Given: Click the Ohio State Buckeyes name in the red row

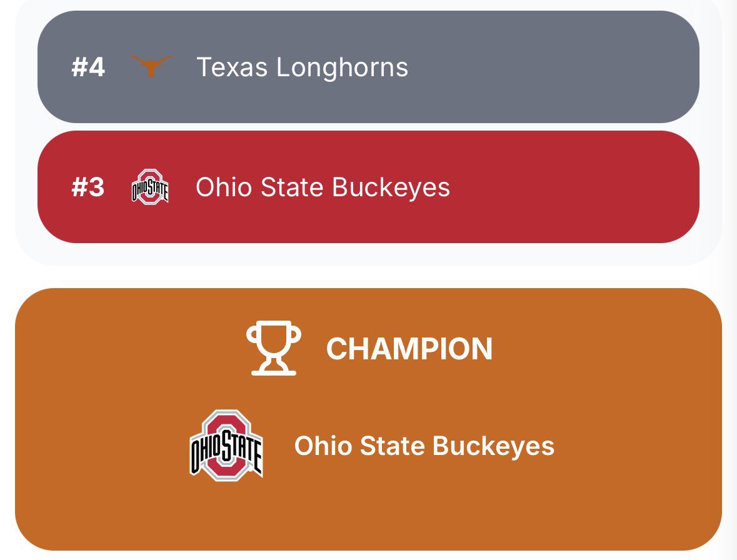Looking at the screenshot, I should (x=323, y=187).
